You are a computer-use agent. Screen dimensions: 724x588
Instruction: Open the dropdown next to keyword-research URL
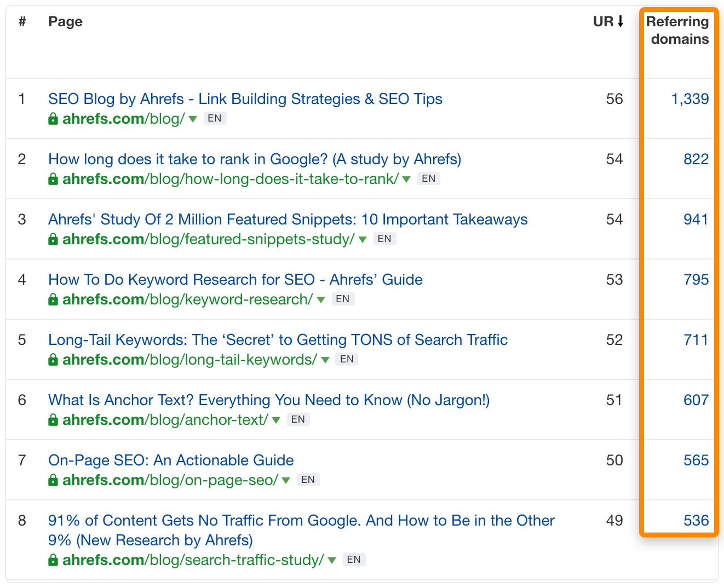click(321, 299)
